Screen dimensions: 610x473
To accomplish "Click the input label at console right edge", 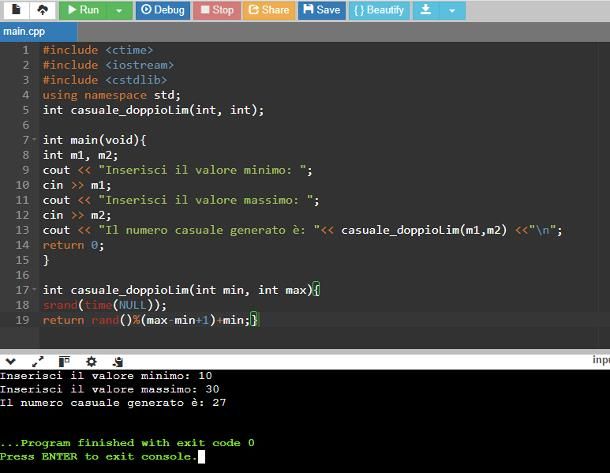I will (601, 360).
